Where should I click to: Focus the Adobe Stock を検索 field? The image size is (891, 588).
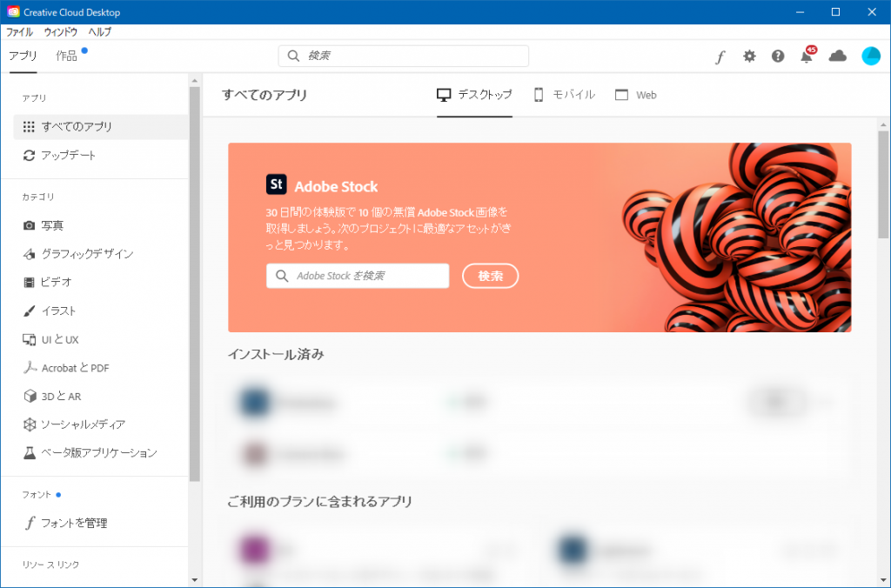tap(358, 276)
